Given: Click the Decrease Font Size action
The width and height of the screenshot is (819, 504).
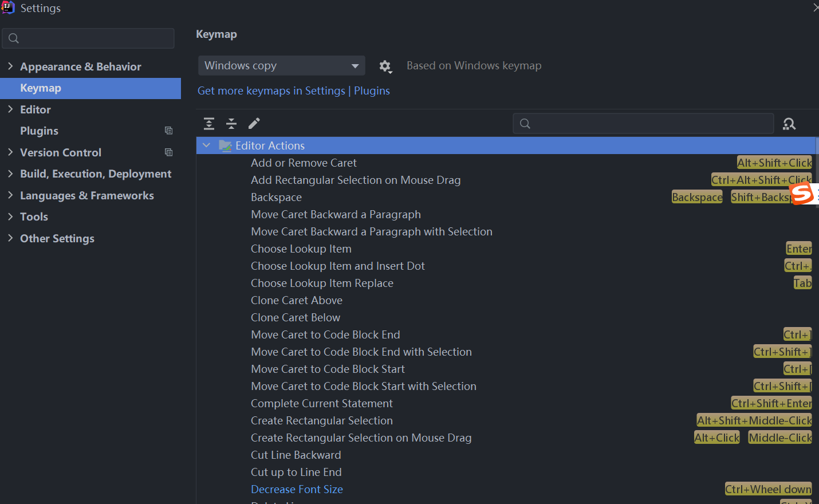Looking at the screenshot, I should [297, 489].
